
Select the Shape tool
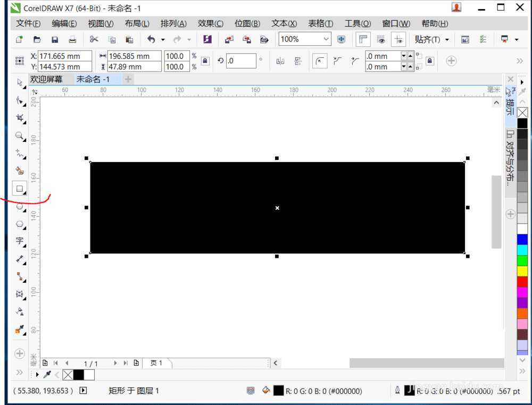tap(19, 100)
